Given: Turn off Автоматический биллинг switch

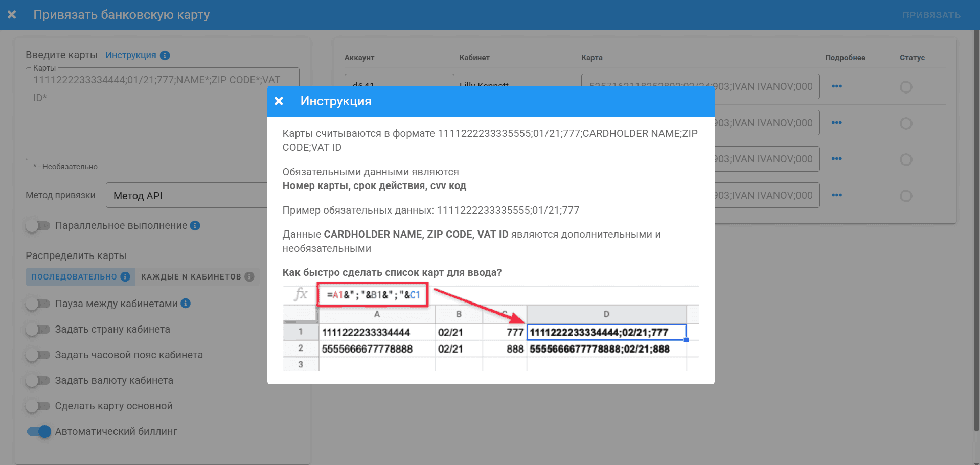Looking at the screenshot, I should tap(39, 432).
